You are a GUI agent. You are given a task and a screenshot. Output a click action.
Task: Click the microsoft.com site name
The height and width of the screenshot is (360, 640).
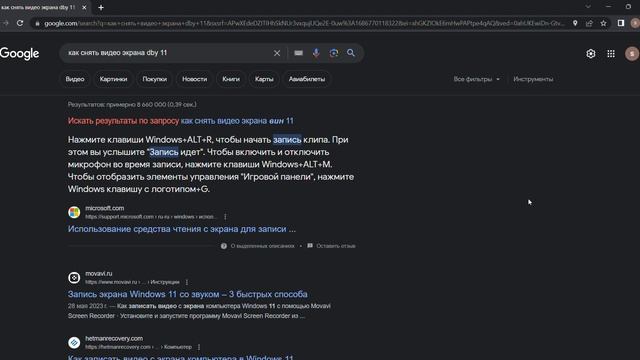click(104, 208)
